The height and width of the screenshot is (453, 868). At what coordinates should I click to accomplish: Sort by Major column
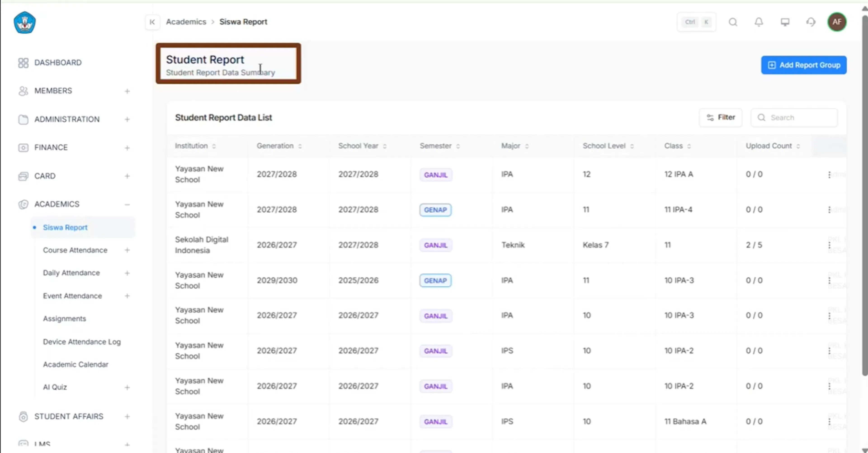point(527,146)
